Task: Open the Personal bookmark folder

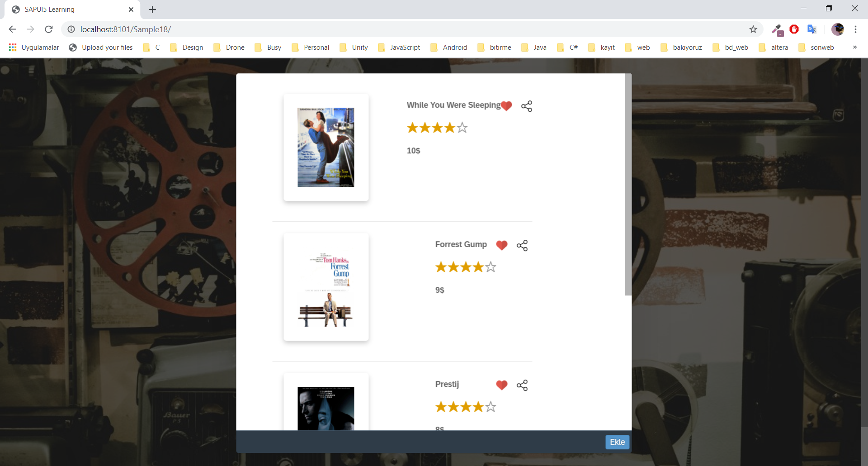Action: click(x=311, y=47)
